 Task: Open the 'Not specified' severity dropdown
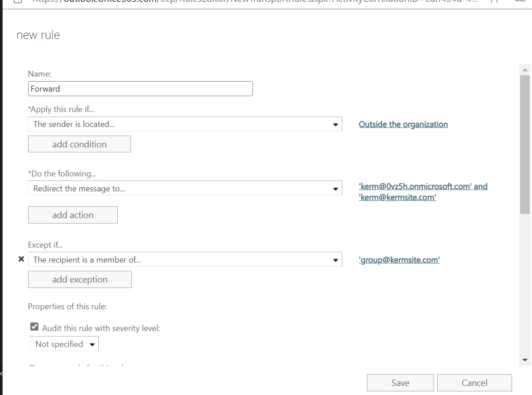(x=64, y=344)
